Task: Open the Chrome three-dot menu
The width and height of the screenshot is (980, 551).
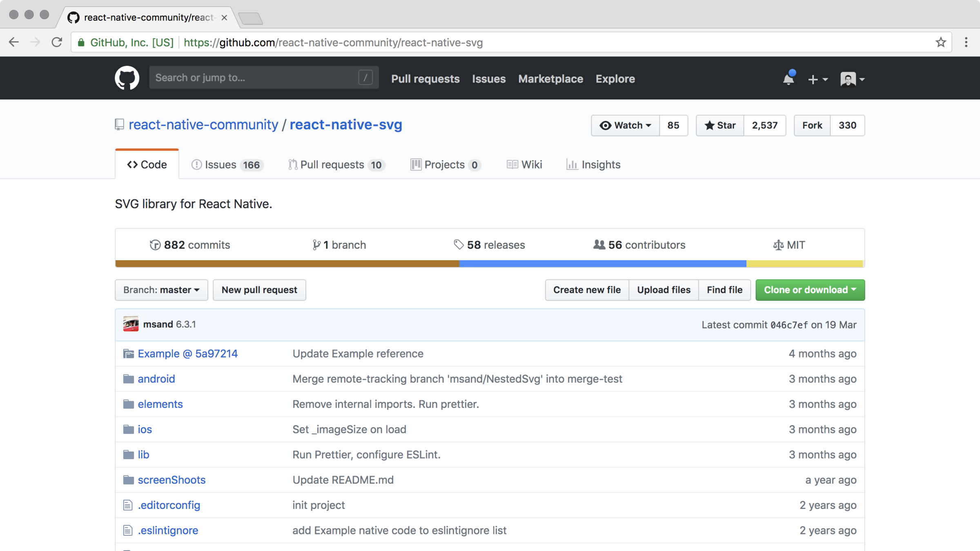Action: pos(966,42)
